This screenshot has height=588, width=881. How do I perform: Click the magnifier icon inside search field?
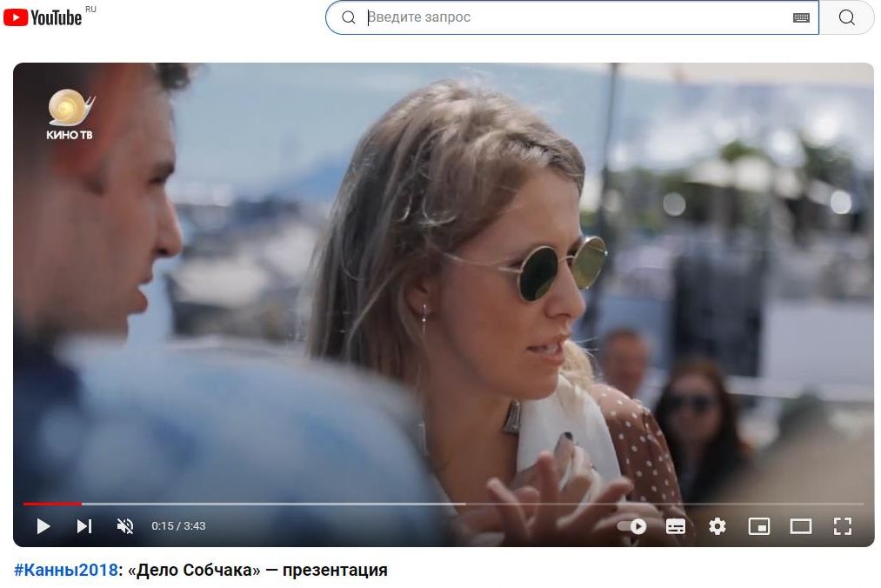[349, 17]
